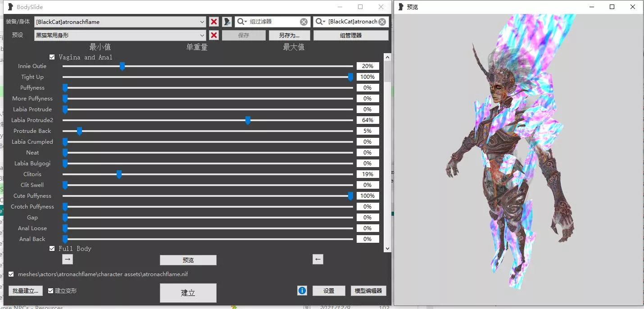Click the Labia Protrude2 slider handle
Viewport: 644px width, 309px height.
[248, 120]
